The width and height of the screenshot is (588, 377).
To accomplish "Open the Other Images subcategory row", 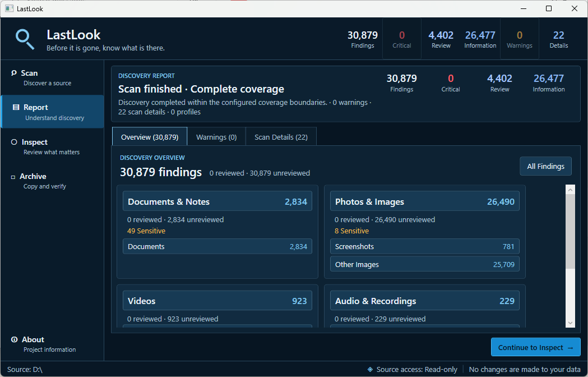I will click(x=425, y=264).
